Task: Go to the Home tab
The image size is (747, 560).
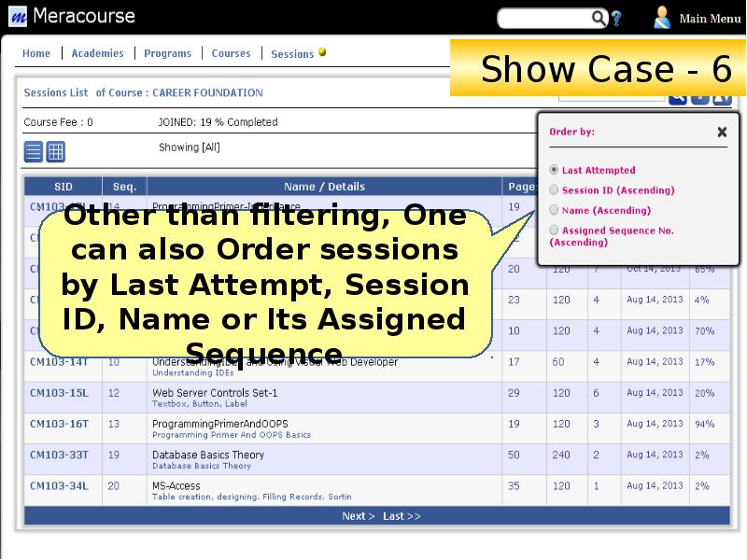Action: pyautogui.click(x=36, y=53)
